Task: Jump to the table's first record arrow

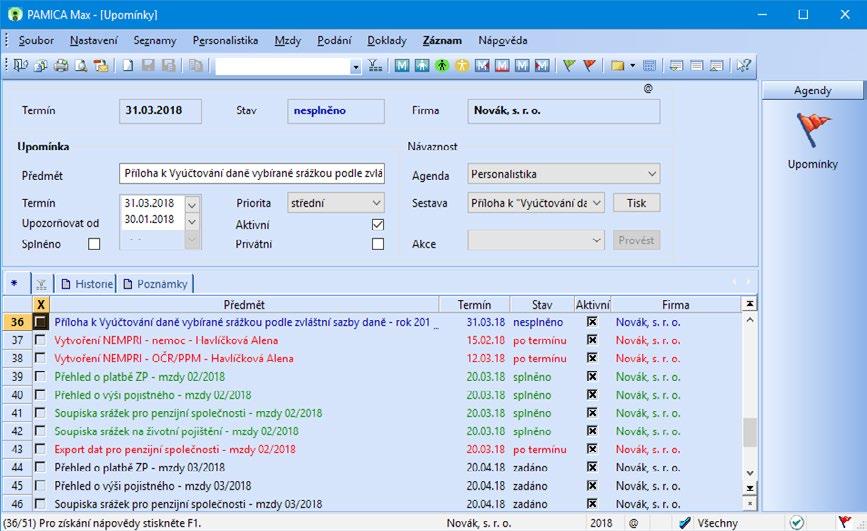Action: pyautogui.click(x=749, y=304)
